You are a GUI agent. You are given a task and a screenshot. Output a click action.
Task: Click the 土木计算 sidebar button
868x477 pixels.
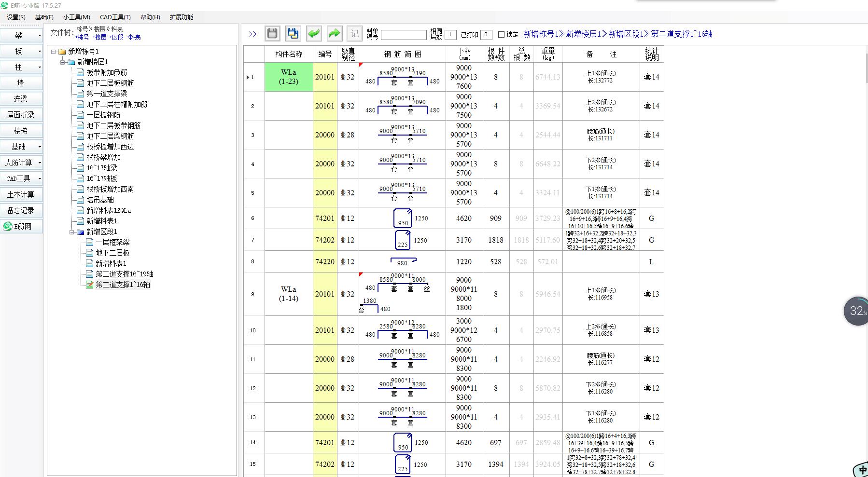click(21, 194)
